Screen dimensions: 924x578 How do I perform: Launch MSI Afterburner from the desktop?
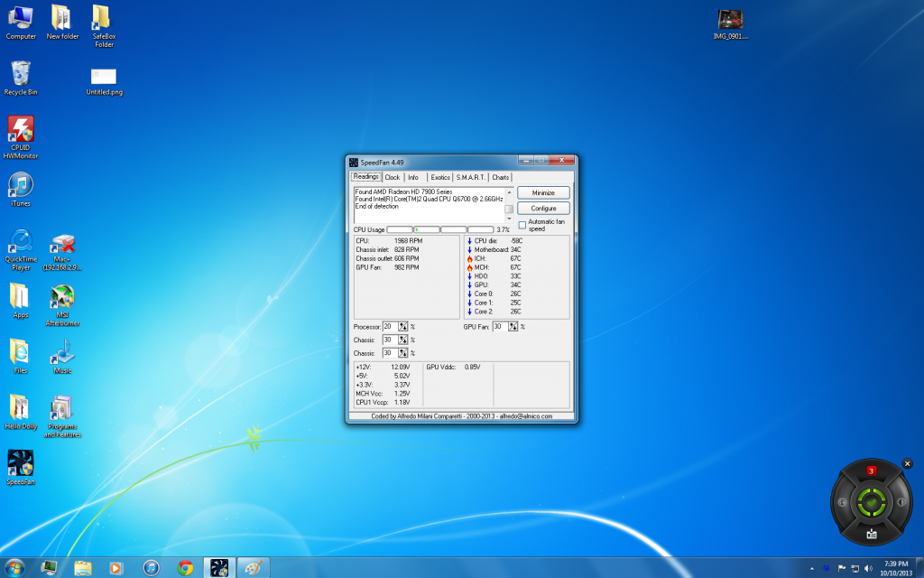click(x=62, y=298)
